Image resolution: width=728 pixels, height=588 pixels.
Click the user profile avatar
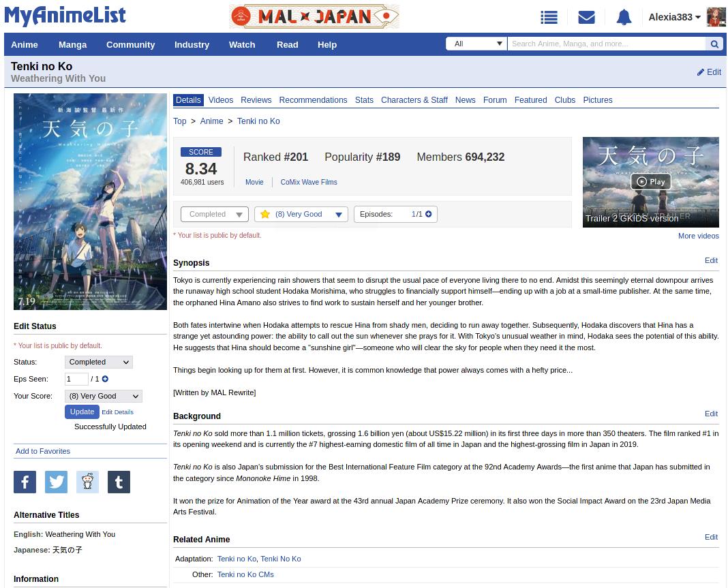716,17
